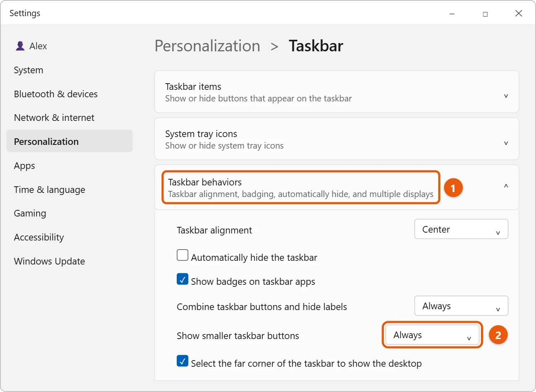The height and width of the screenshot is (392, 536).
Task: Click the Alex user profile icon
Action: point(20,46)
